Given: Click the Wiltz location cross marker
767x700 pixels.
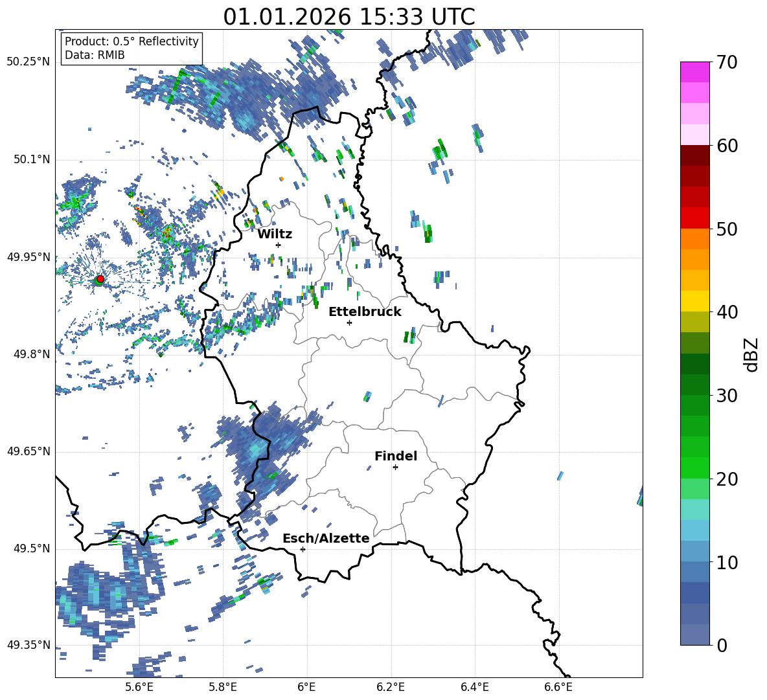Looking at the screenshot, I should [x=279, y=245].
